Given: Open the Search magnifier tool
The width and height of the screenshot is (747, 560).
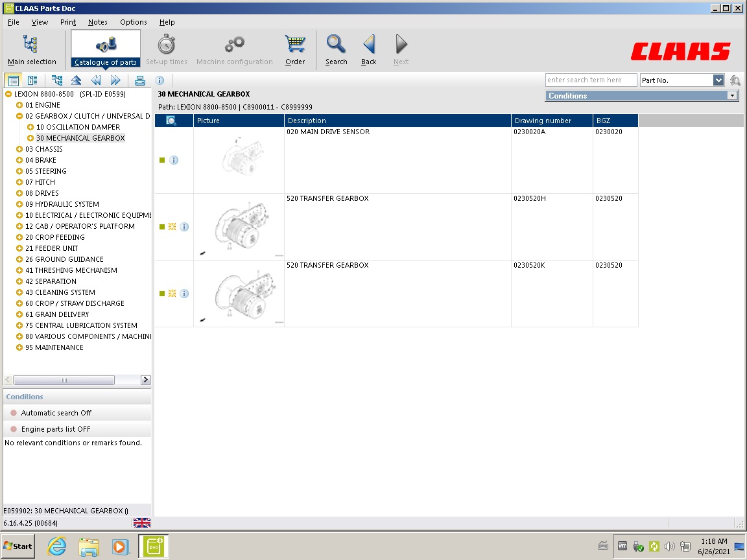Looking at the screenshot, I should [336, 49].
